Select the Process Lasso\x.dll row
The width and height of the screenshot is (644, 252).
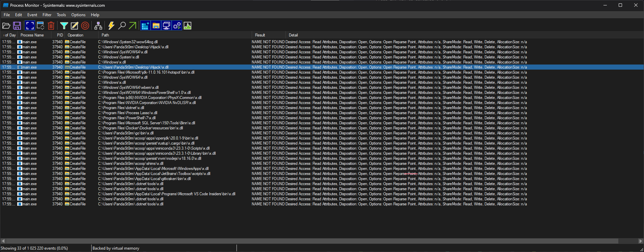point(322,113)
